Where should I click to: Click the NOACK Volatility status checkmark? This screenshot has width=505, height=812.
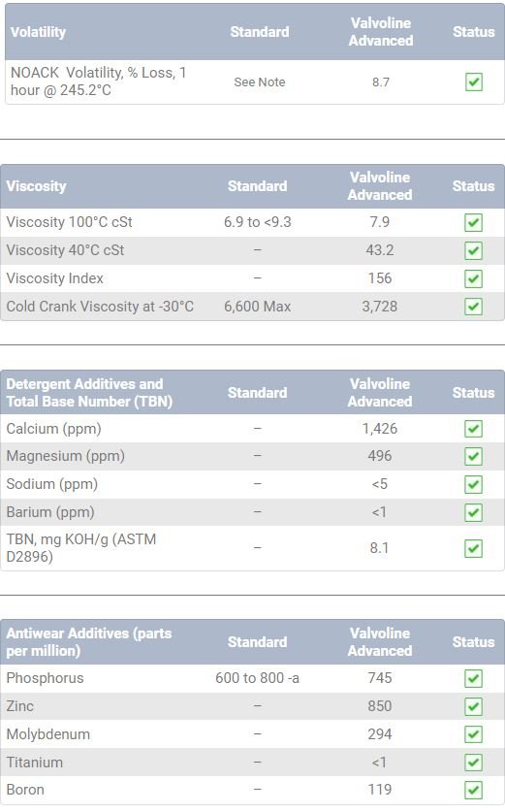[x=473, y=81]
